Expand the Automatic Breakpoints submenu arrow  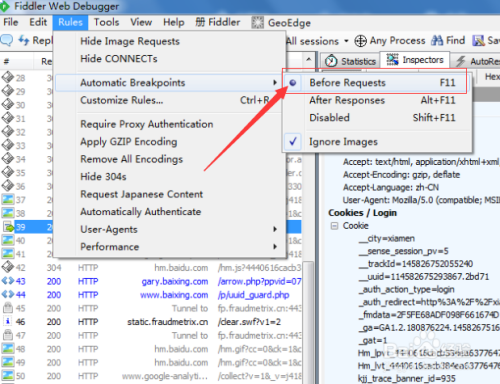[x=275, y=82]
